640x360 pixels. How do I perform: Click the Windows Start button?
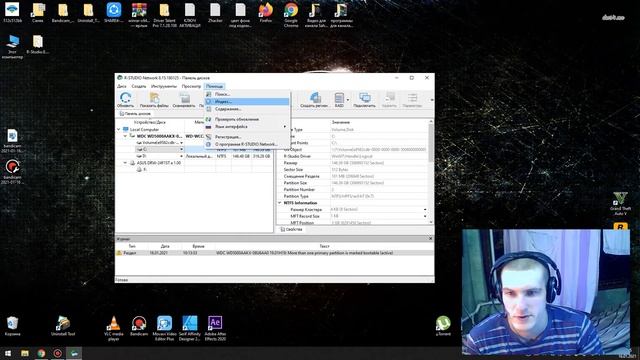click(x=8, y=353)
